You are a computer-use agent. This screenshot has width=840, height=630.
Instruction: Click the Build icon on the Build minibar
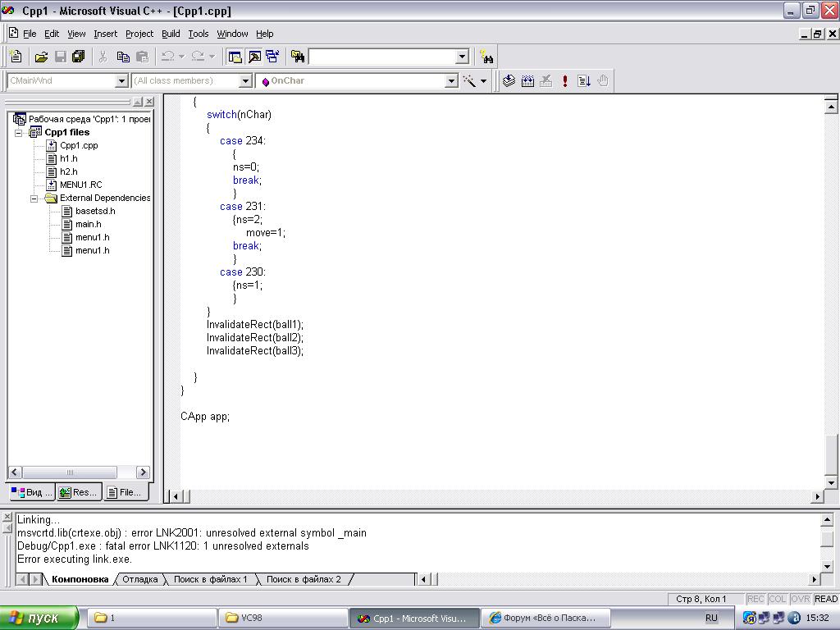click(527, 80)
